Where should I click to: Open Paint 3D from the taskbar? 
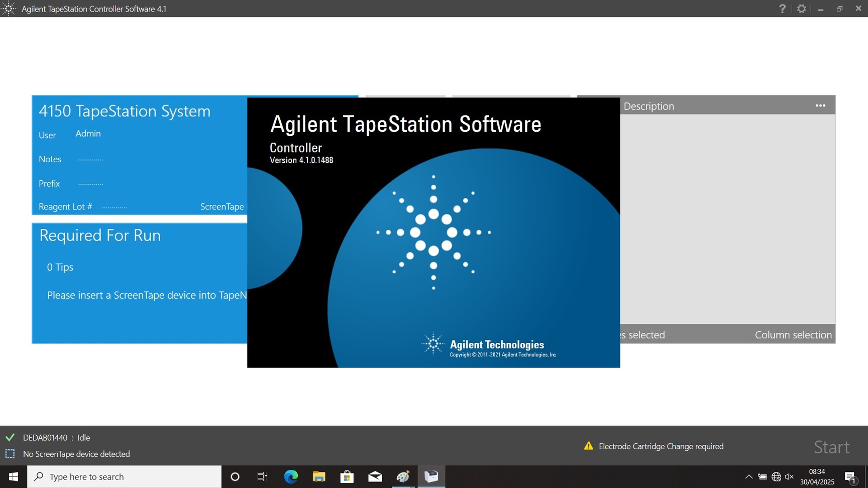click(403, 476)
